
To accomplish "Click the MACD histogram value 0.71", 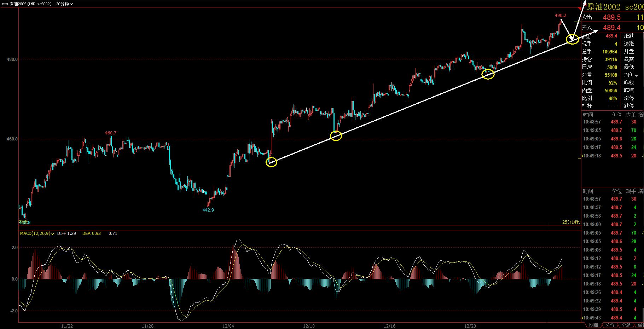I will click(x=113, y=233).
